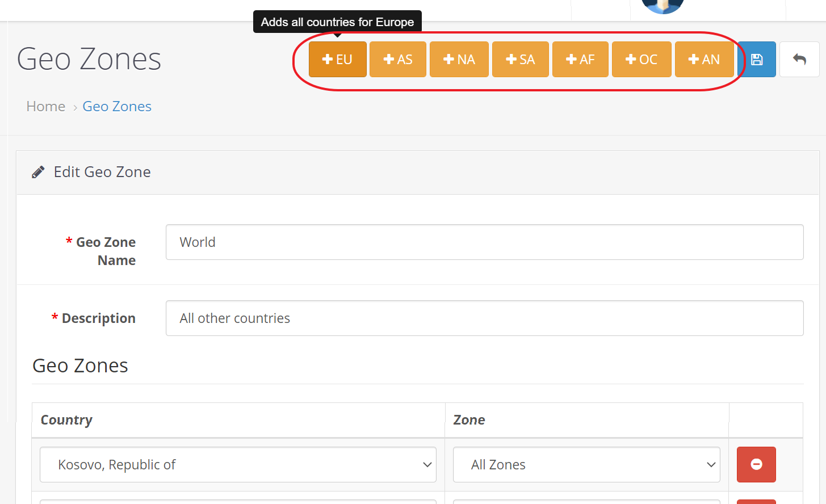Click the Country column header
The image size is (826, 504).
[x=66, y=420]
